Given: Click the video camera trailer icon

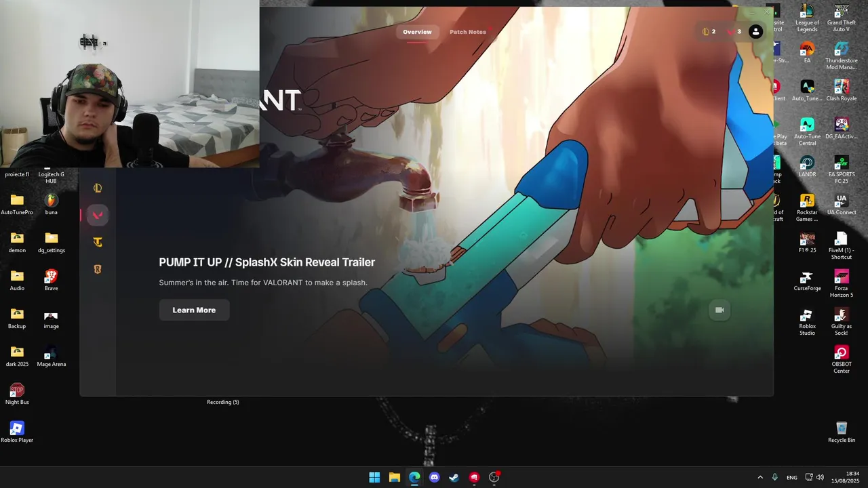Looking at the screenshot, I should tap(719, 310).
